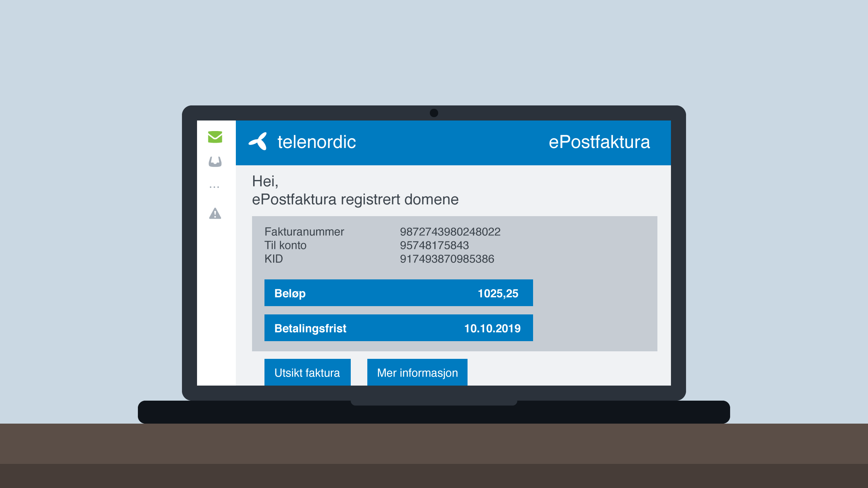Click the Utsikt faktura button
Image resolution: width=868 pixels, height=488 pixels.
point(307,372)
